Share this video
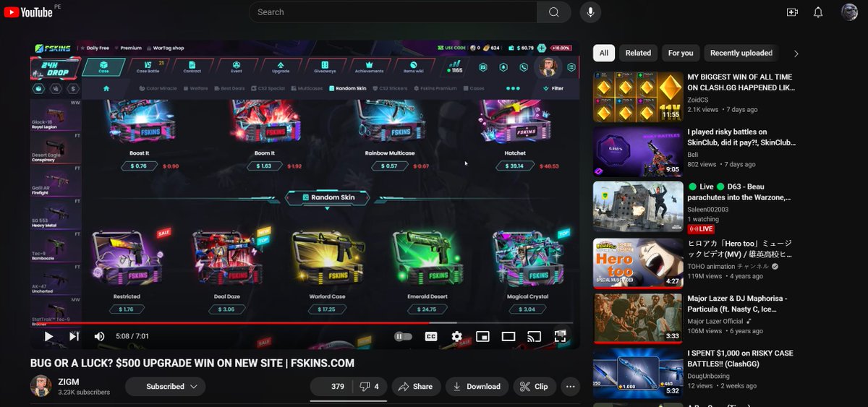Viewport: 868px width, 407px height. 415,387
